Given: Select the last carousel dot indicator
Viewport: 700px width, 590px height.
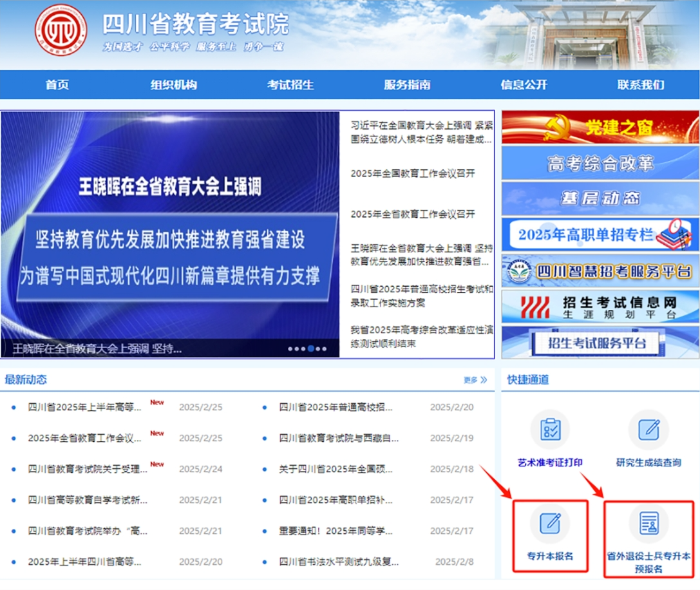Looking at the screenshot, I should coord(324,349).
